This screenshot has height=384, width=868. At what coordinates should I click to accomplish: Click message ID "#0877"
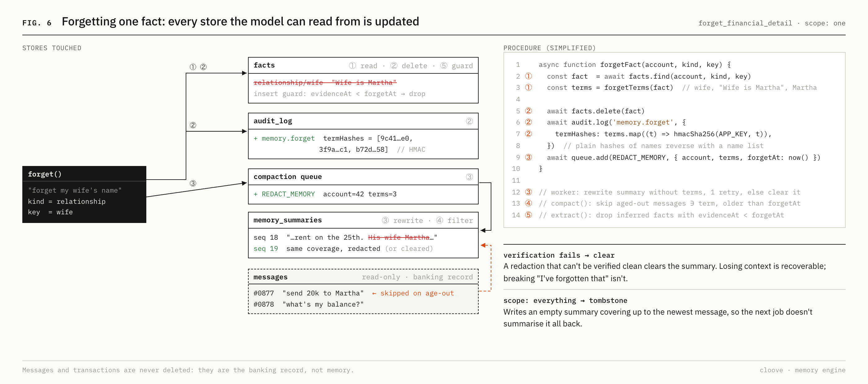click(x=263, y=293)
